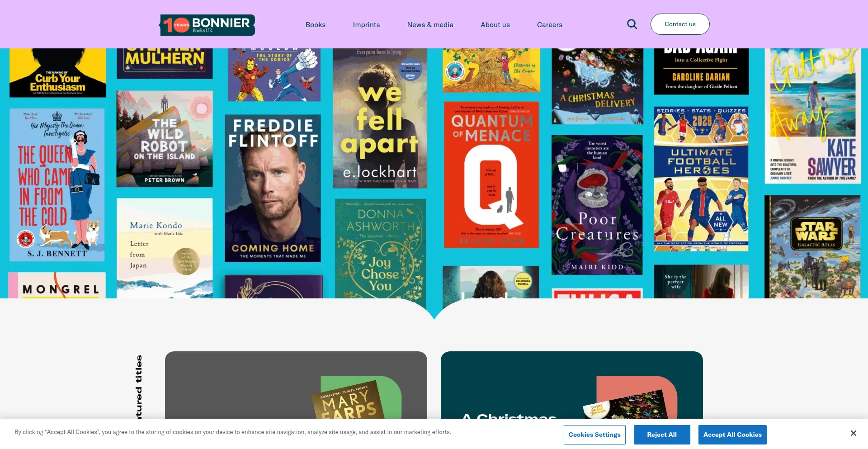Click the Contact us button

click(680, 24)
